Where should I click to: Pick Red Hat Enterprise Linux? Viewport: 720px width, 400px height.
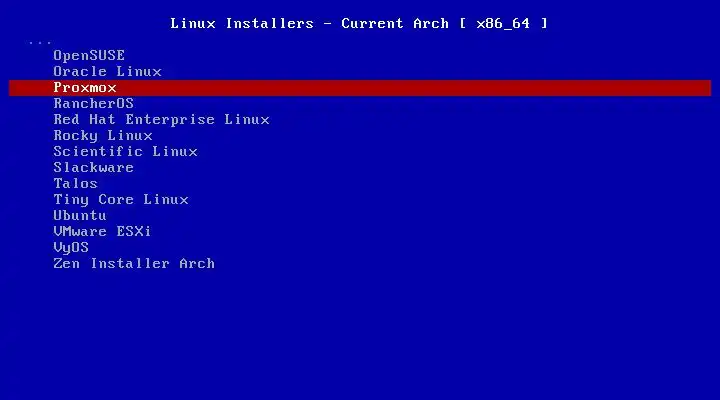pos(161,120)
